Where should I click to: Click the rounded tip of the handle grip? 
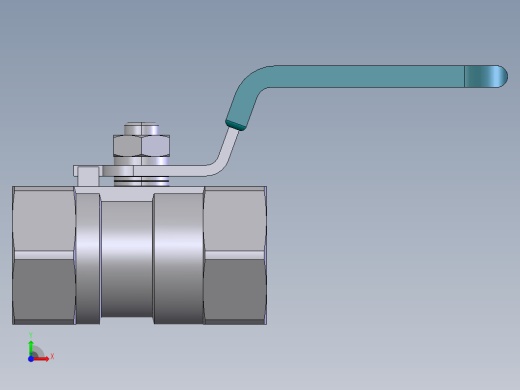(x=486, y=76)
